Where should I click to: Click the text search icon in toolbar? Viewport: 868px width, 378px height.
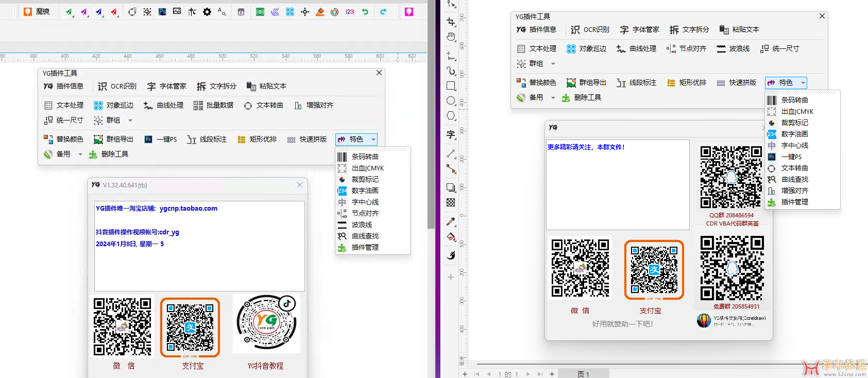click(222, 11)
